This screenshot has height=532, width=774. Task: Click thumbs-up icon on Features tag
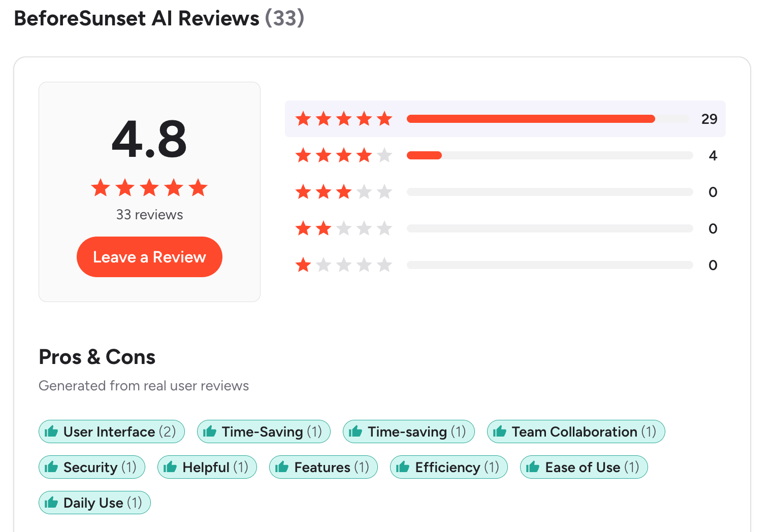(x=282, y=467)
